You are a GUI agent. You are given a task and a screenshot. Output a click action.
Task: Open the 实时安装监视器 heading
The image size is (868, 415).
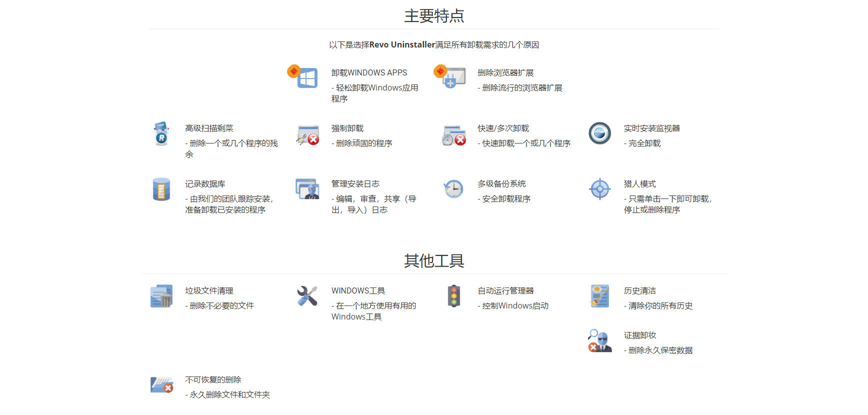[x=651, y=128]
